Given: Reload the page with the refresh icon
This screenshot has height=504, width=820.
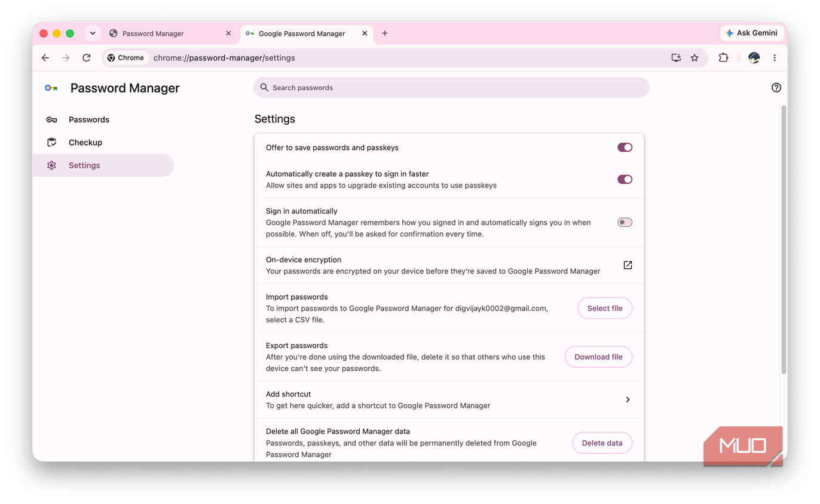Looking at the screenshot, I should point(87,58).
